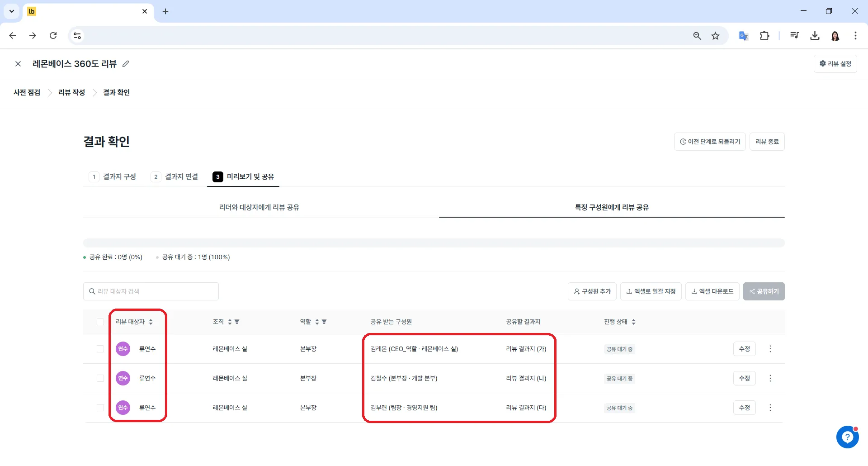
Task: Focus the 리뷰 대상자 검색 search field
Action: (151, 291)
